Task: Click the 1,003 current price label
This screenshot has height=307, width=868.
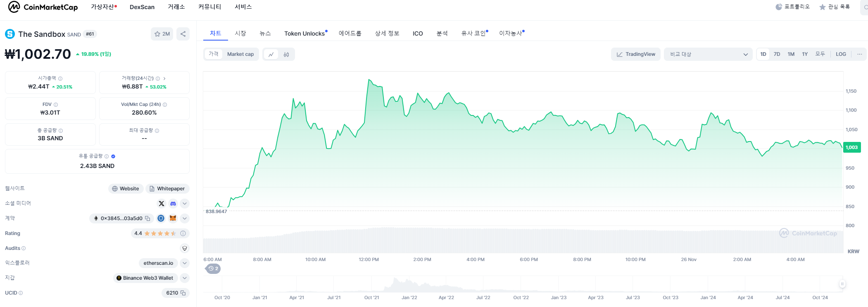Action: 851,147
